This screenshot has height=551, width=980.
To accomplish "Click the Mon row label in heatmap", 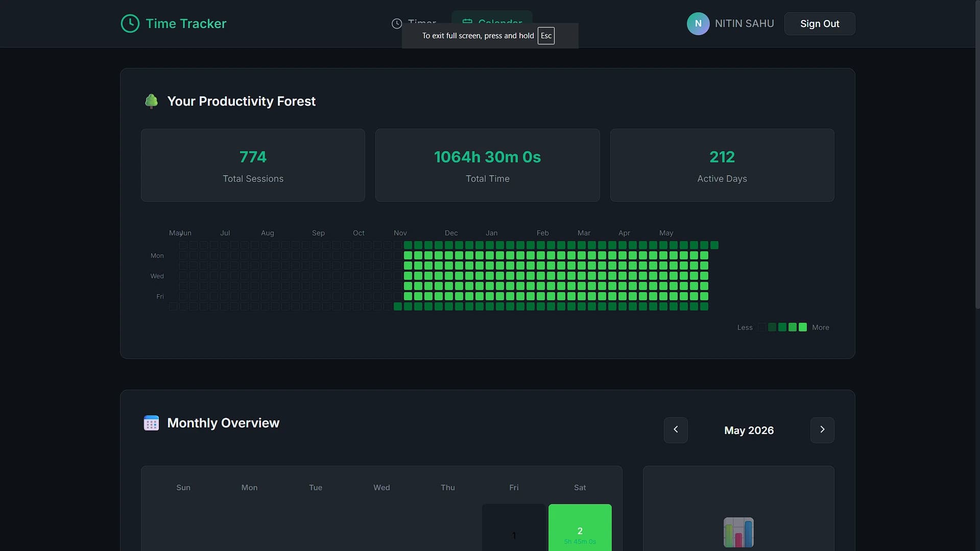I will point(157,255).
